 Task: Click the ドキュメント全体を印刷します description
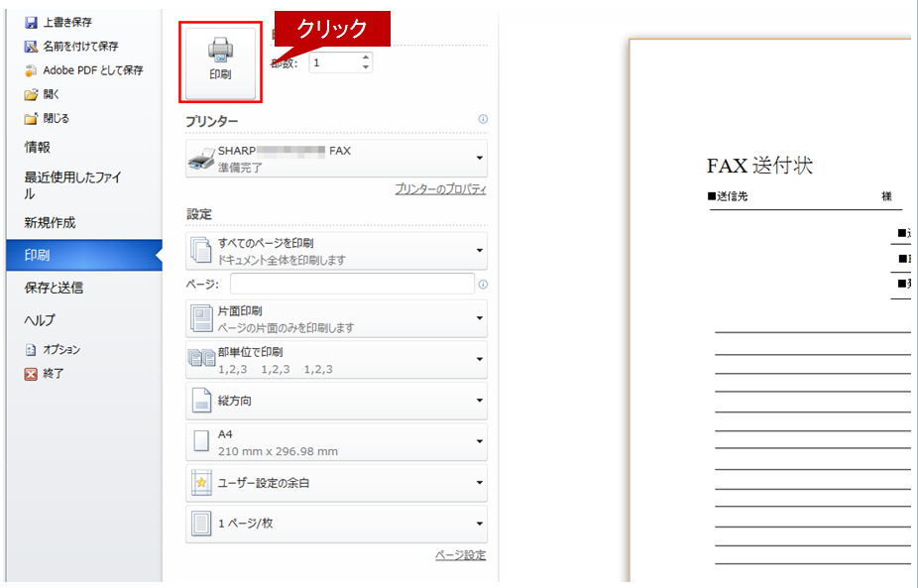(x=282, y=260)
